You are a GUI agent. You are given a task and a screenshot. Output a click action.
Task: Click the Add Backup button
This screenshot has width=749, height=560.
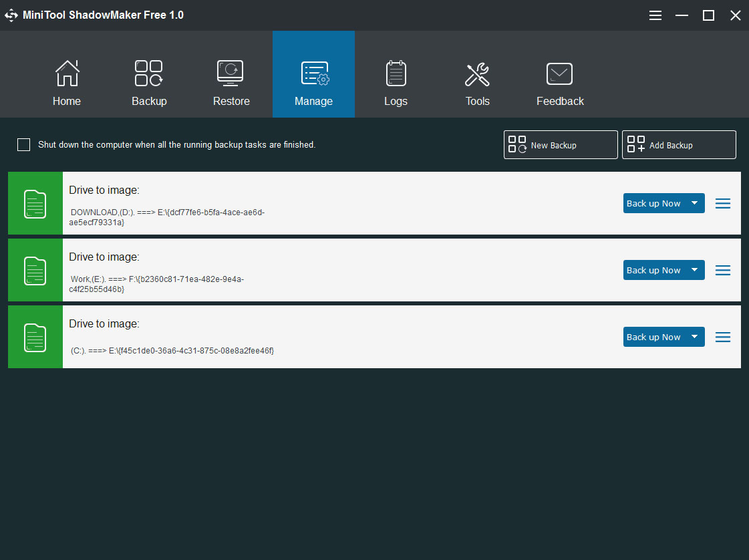click(x=679, y=145)
